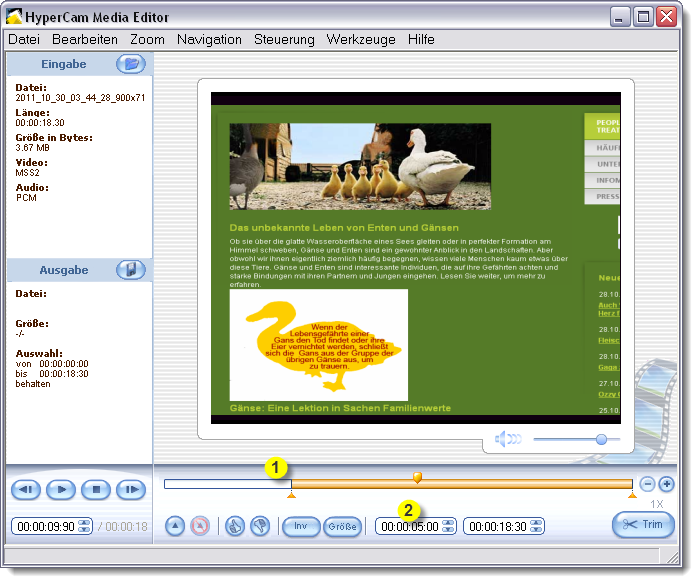Image resolution: width=692 pixels, height=577 pixels.
Task: Open the Hilfe menu
Action: pos(421,39)
